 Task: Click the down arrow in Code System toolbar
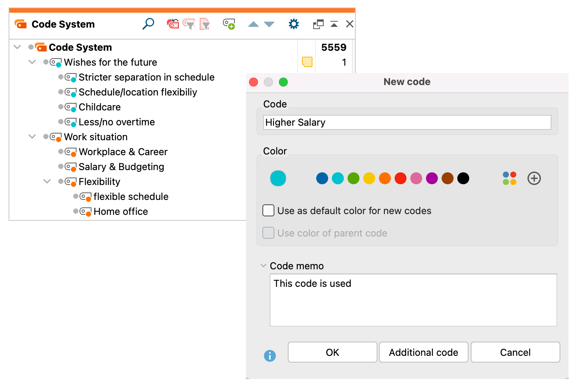click(269, 24)
